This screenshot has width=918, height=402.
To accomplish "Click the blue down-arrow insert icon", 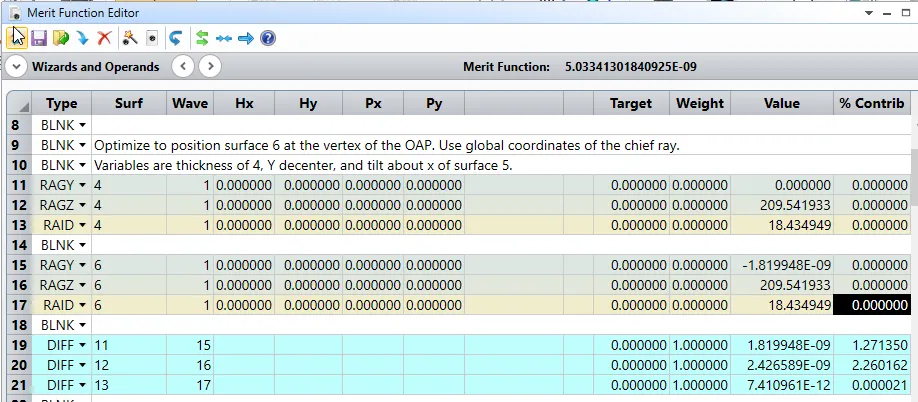I will click(x=81, y=38).
